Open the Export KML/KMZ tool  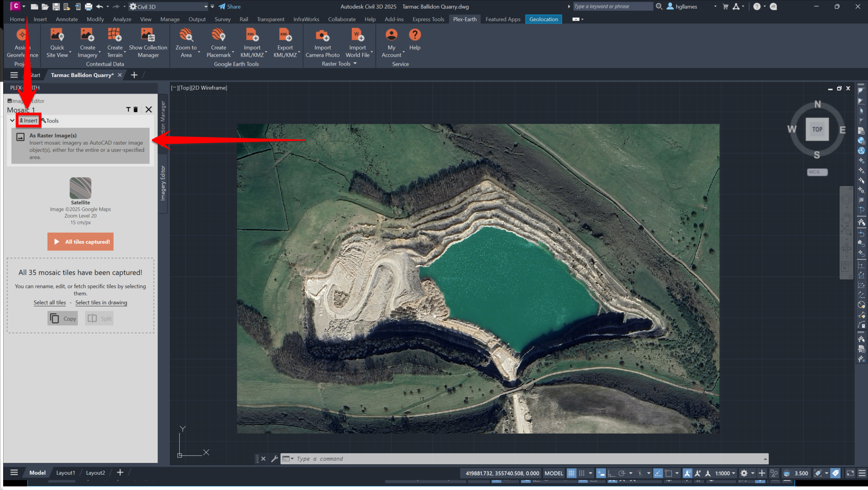point(285,35)
